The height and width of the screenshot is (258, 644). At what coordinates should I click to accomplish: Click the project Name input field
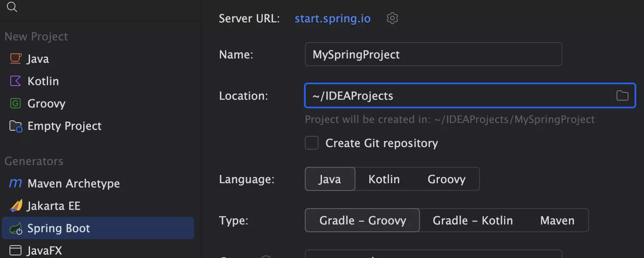click(x=433, y=55)
